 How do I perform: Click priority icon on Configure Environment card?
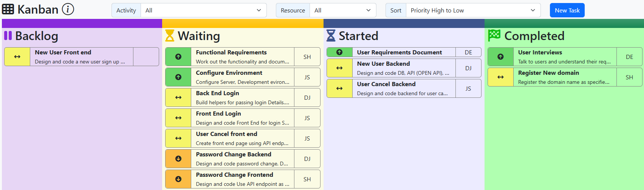click(x=178, y=77)
